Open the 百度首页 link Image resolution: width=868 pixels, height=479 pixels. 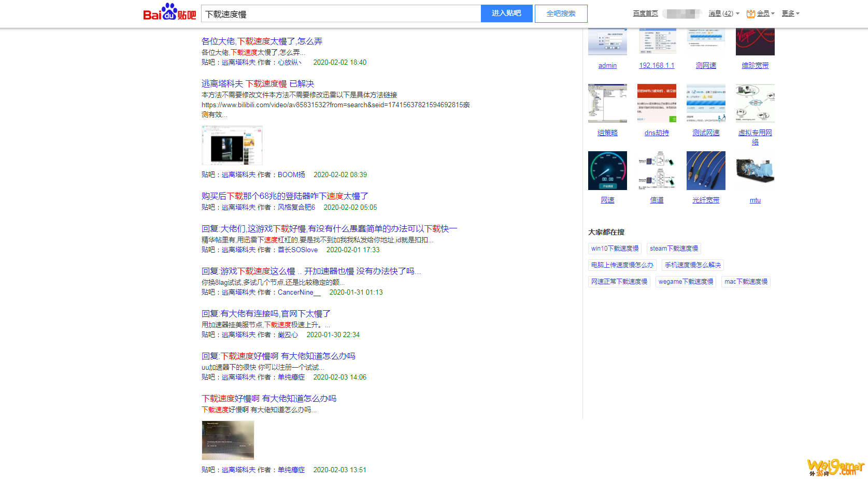pos(645,13)
